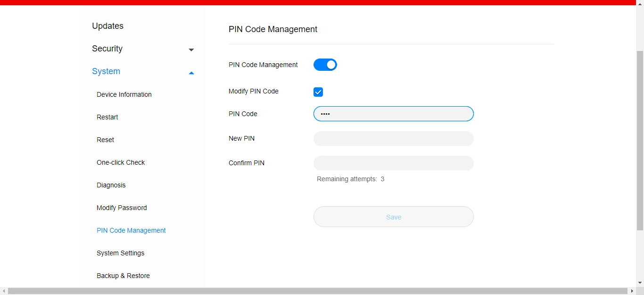Viewport: 644px width, 295px height.
Task: Click the Confirm PIN input field
Action: [x=393, y=163]
